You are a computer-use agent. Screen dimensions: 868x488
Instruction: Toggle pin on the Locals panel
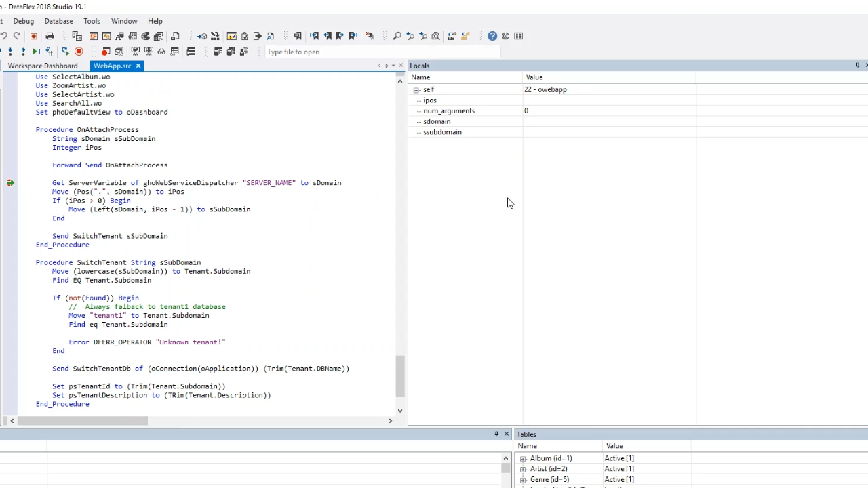tap(857, 66)
